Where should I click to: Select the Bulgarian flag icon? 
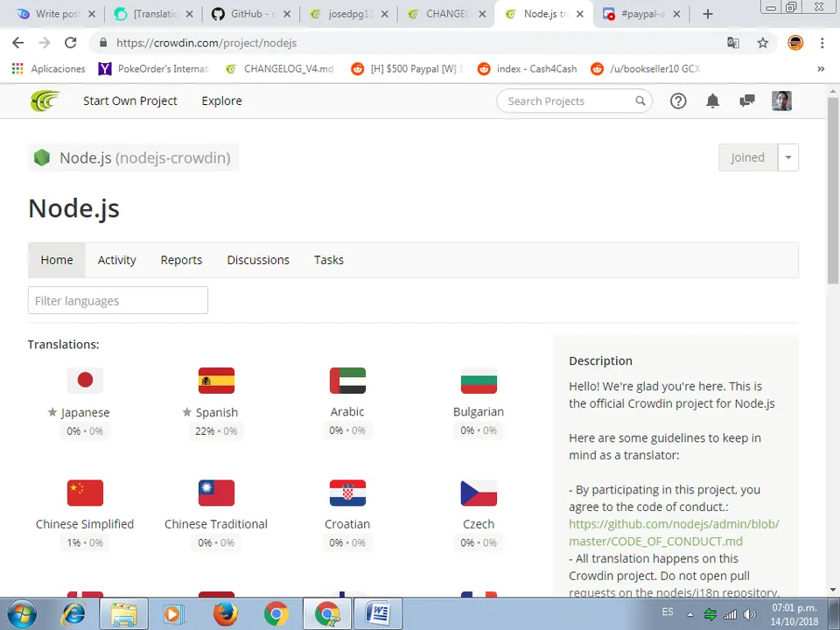(x=479, y=381)
